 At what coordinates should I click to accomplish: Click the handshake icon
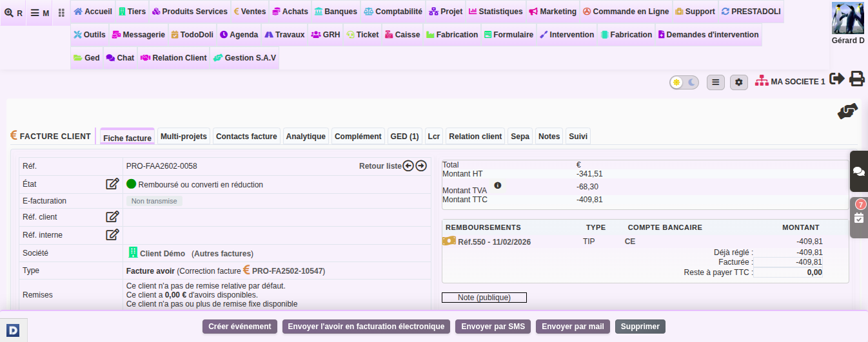click(x=847, y=111)
